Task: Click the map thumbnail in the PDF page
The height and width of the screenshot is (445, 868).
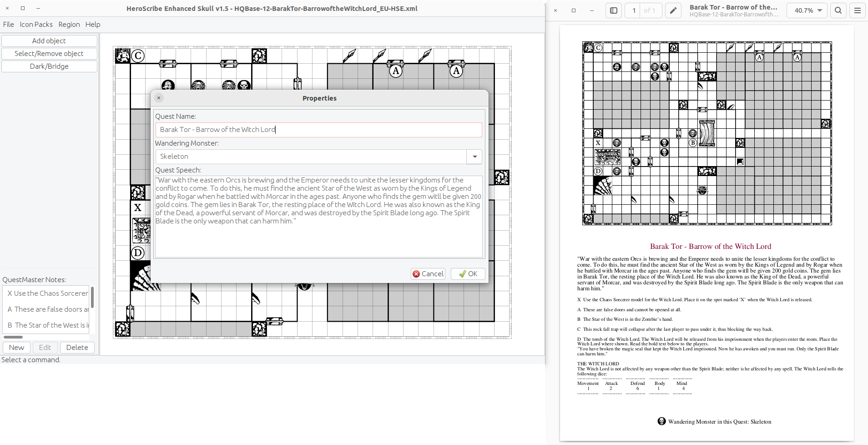Action: tap(707, 133)
